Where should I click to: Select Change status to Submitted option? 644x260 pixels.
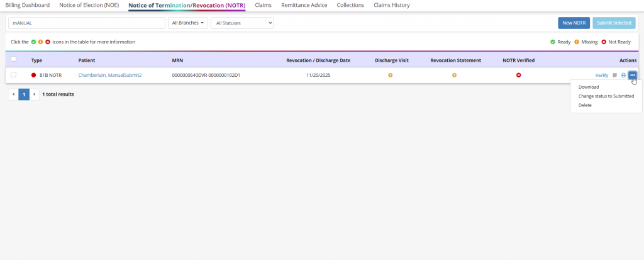[606, 96]
